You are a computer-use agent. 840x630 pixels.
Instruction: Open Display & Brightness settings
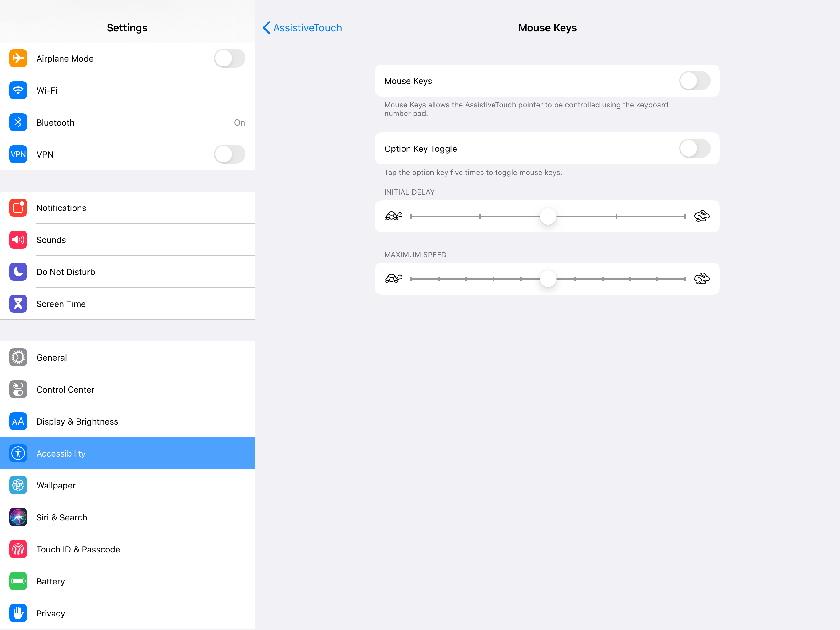coord(77,421)
